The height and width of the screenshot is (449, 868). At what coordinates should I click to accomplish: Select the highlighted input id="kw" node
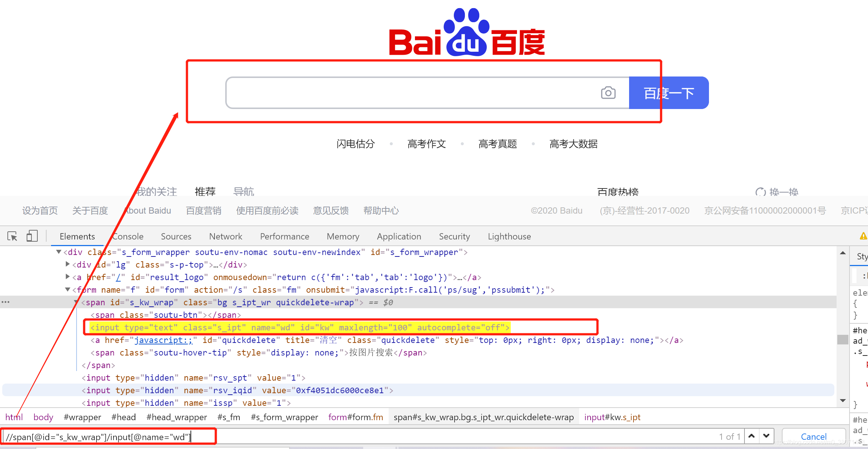300,327
